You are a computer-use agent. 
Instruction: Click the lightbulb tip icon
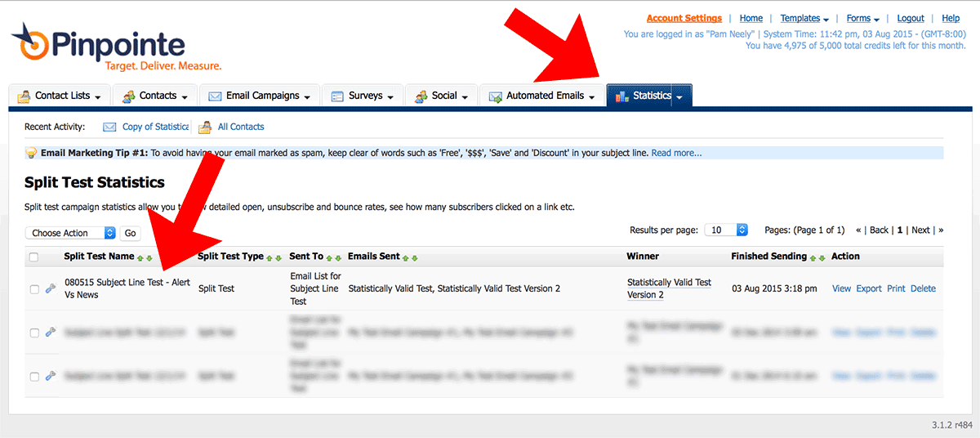[32, 153]
